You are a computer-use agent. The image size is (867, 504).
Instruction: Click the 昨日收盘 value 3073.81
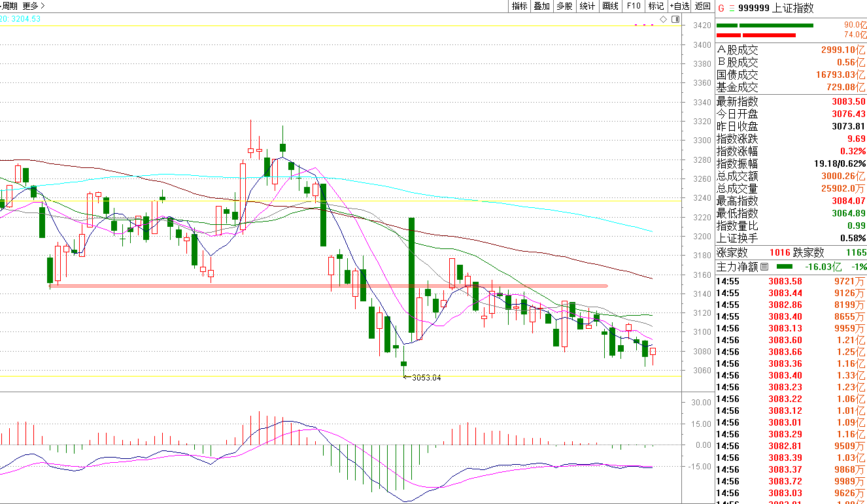pyautogui.click(x=849, y=126)
